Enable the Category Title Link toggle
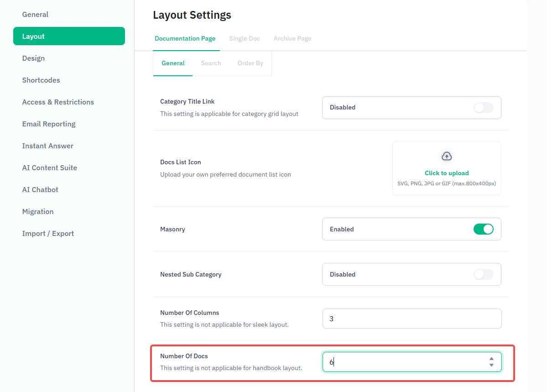Screen dimensions: 547x392 483,108
